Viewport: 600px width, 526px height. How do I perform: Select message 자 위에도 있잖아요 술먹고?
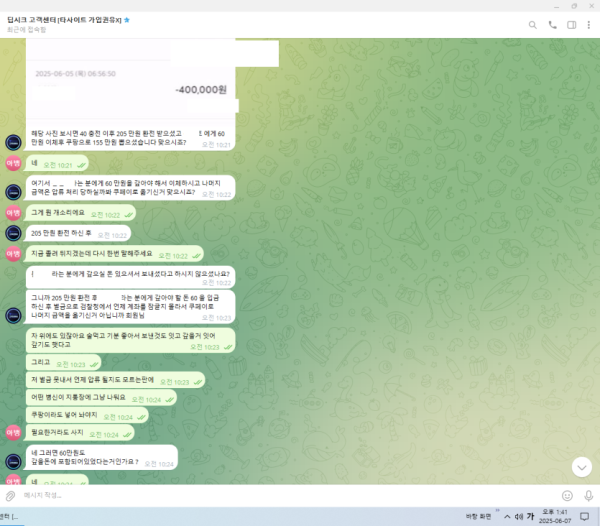tap(130, 340)
